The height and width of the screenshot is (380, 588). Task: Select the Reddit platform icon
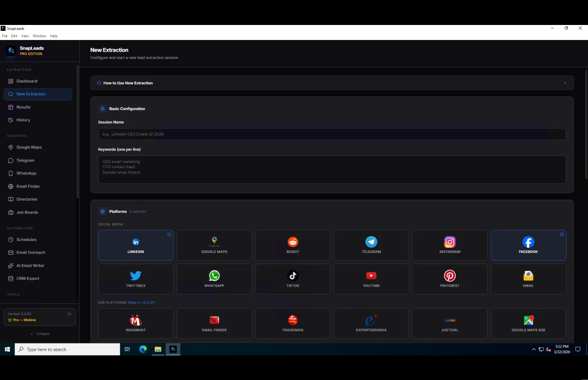pos(293,242)
